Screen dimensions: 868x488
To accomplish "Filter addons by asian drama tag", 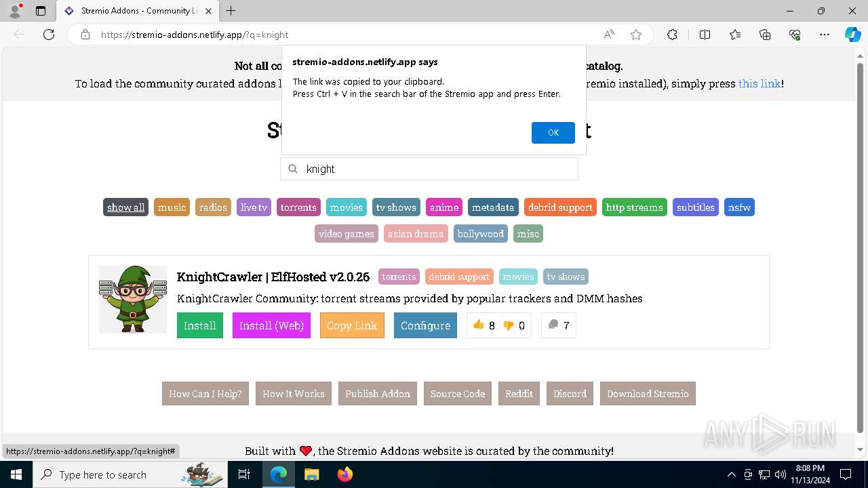I will (416, 234).
